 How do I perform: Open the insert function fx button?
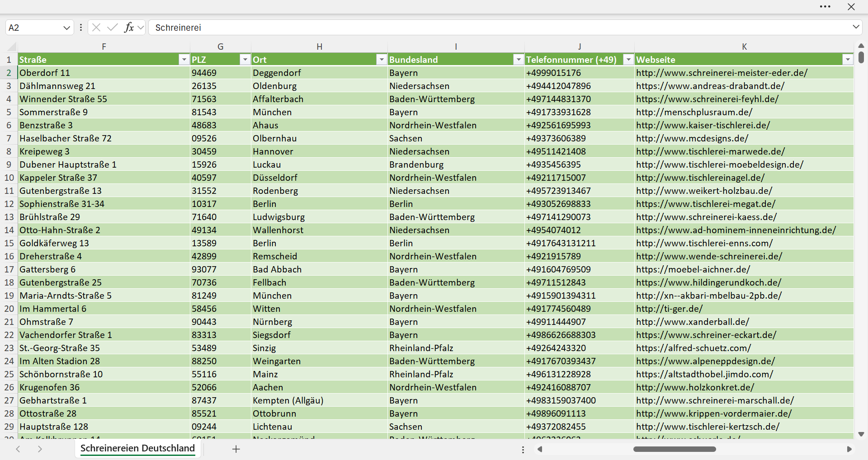[x=129, y=28]
